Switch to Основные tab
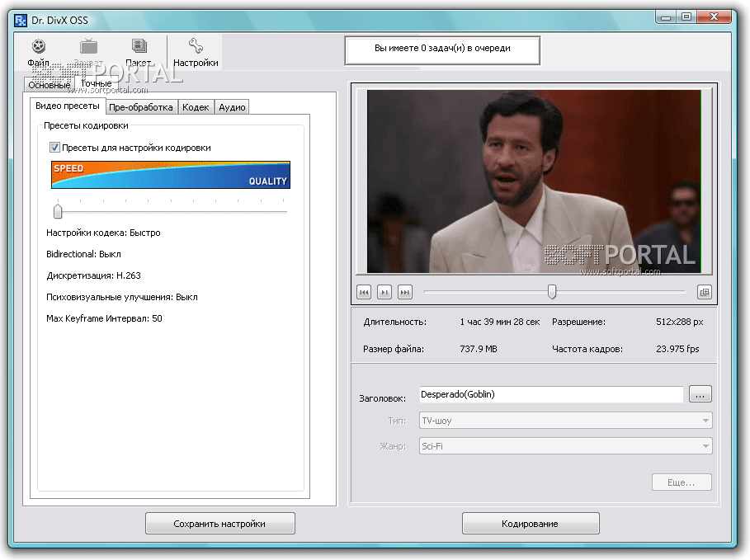Viewport: 750px width, 560px height. click(x=50, y=85)
